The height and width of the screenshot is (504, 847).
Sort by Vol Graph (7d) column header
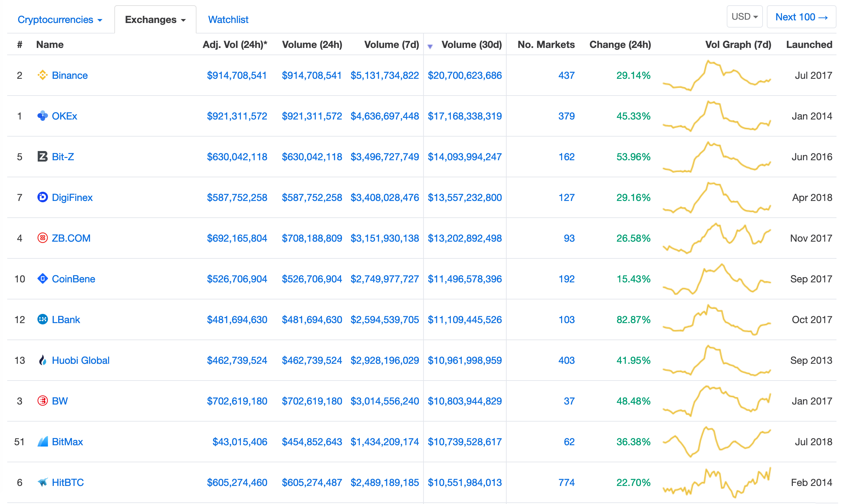(738, 45)
